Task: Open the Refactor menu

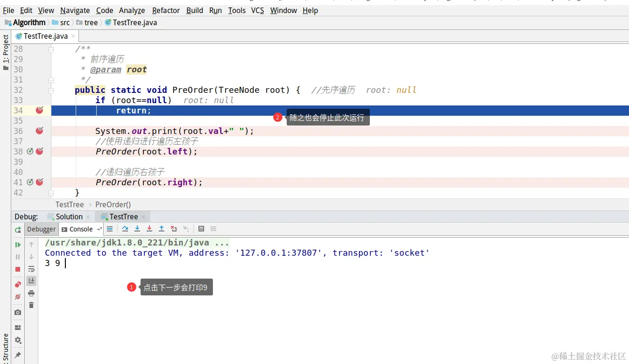Action: coord(166,10)
